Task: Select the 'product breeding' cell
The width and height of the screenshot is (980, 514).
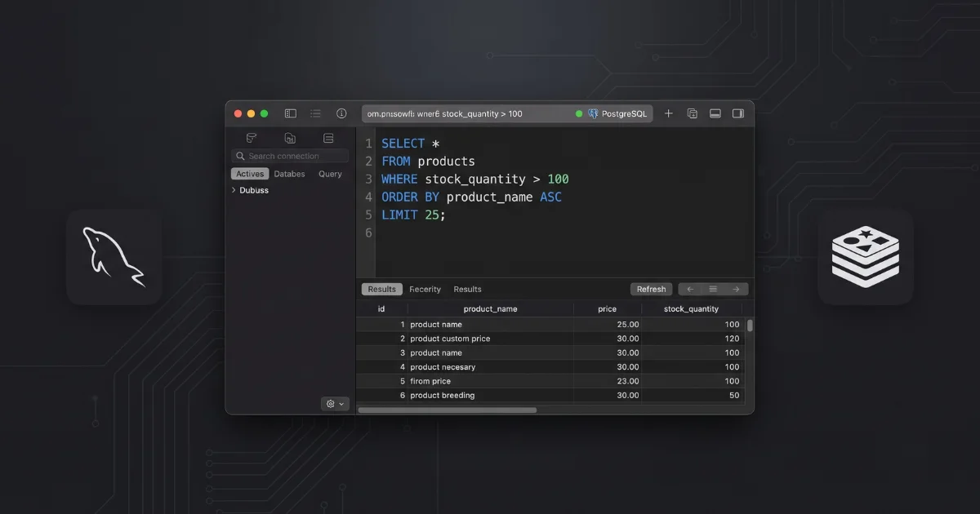Action: [x=442, y=396]
